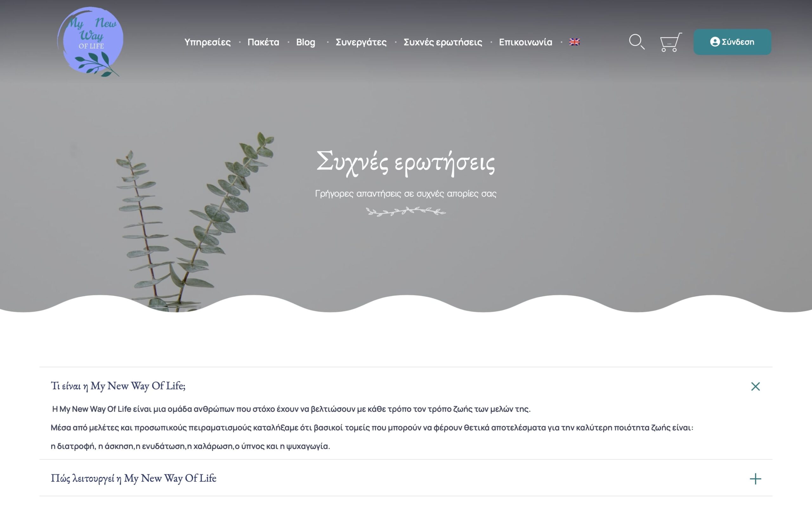
Task: Toggle the 'Τι είναι η My New Way Of Life;' question
Action: click(x=118, y=386)
